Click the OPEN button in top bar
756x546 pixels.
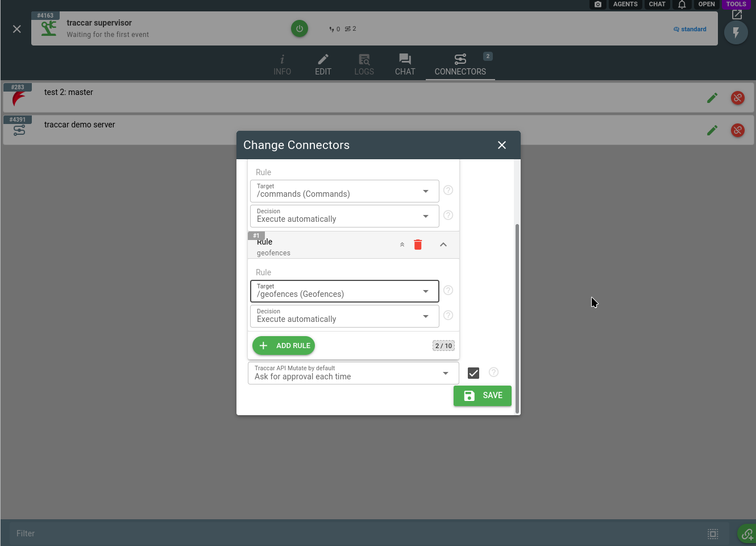707,4
